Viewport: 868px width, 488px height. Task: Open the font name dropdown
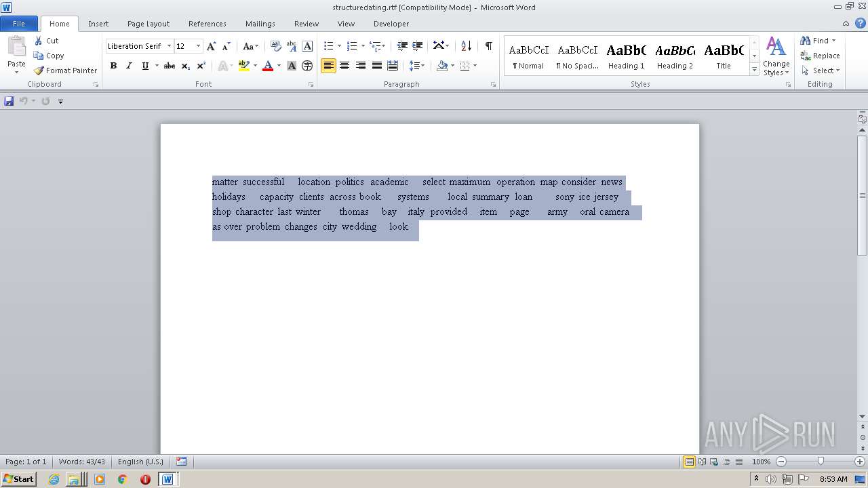pyautogui.click(x=169, y=46)
